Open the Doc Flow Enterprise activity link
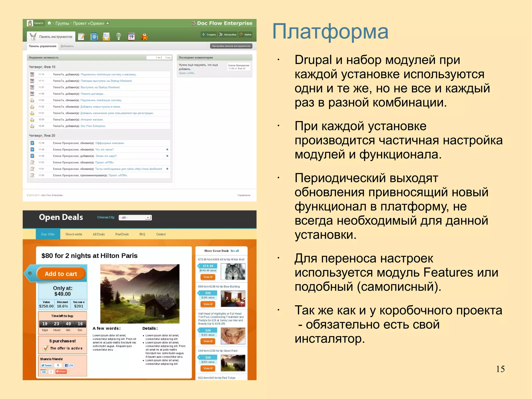Viewport: 532px width, 399px height. pyautogui.click(x=93, y=126)
